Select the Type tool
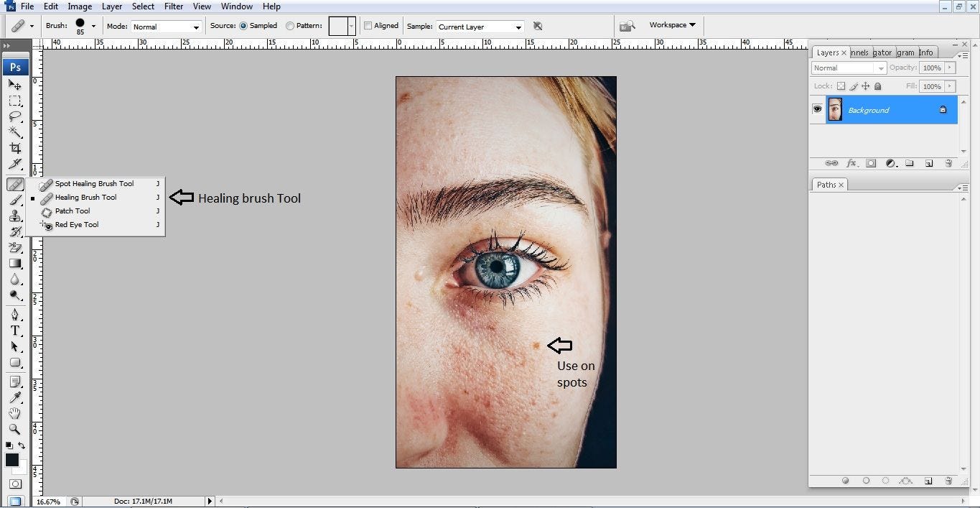Image resolution: width=980 pixels, height=508 pixels. (x=15, y=331)
